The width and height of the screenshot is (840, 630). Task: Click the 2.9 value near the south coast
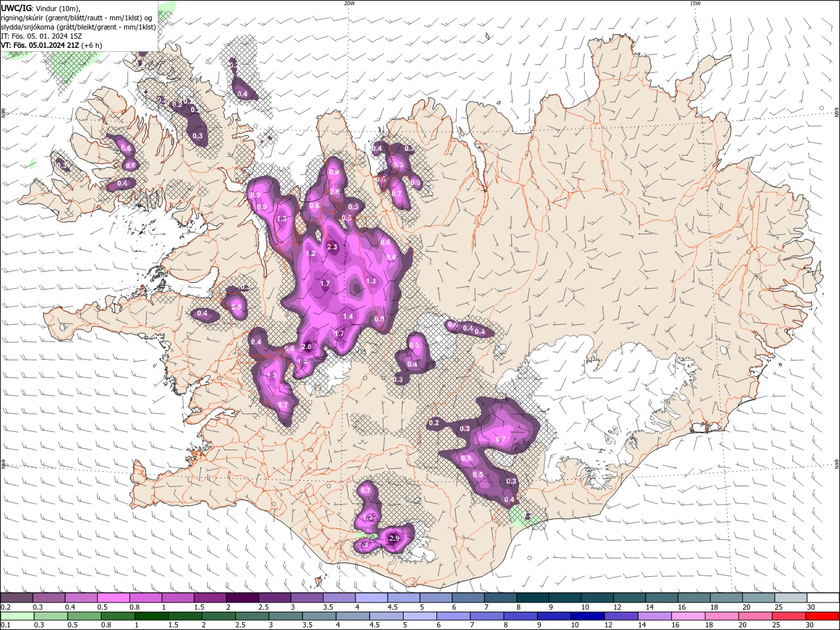(x=394, y=538)
